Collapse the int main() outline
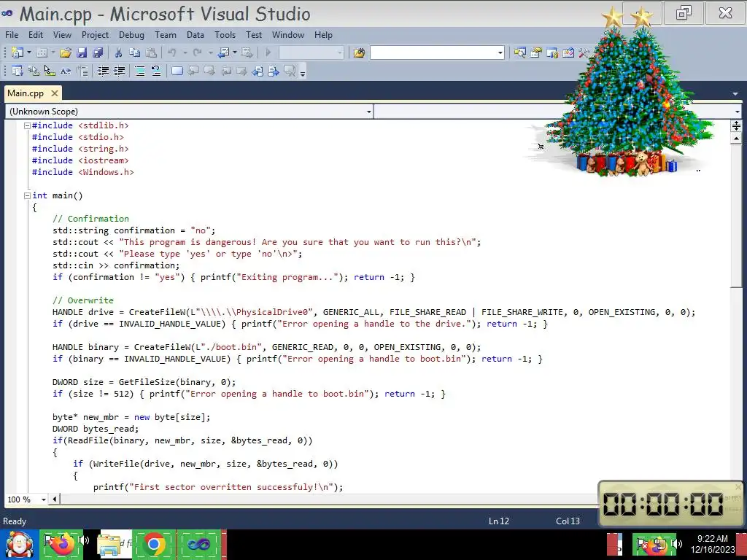 tap(27, 195)
